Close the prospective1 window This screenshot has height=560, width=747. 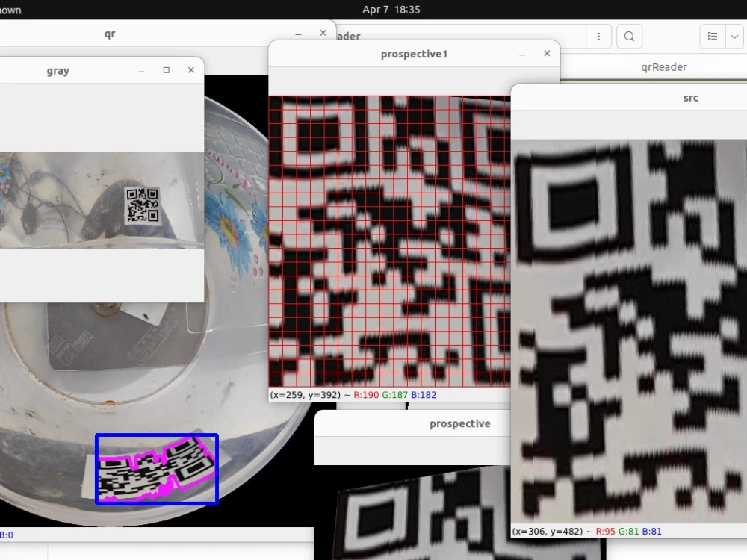[547, 53]
